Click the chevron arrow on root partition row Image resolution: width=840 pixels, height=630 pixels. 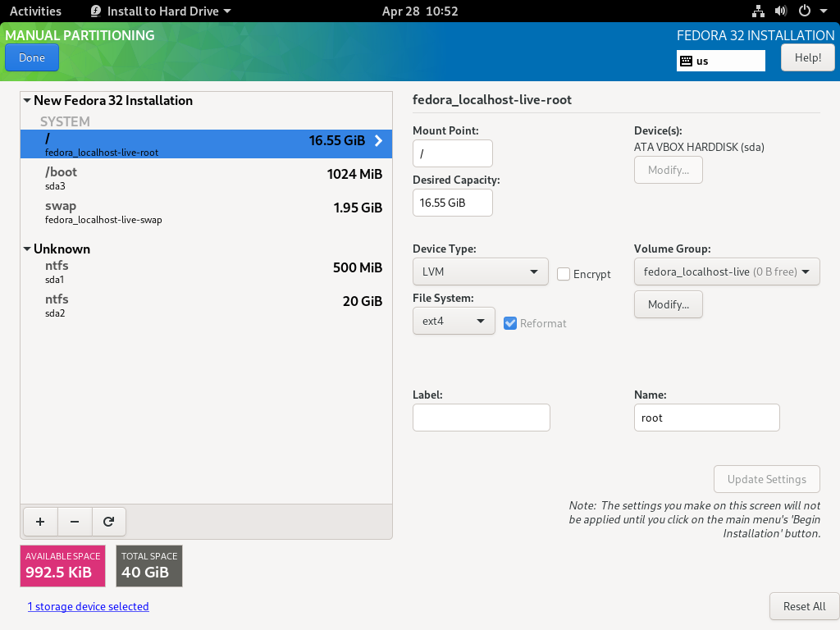[x=379, y=141]
